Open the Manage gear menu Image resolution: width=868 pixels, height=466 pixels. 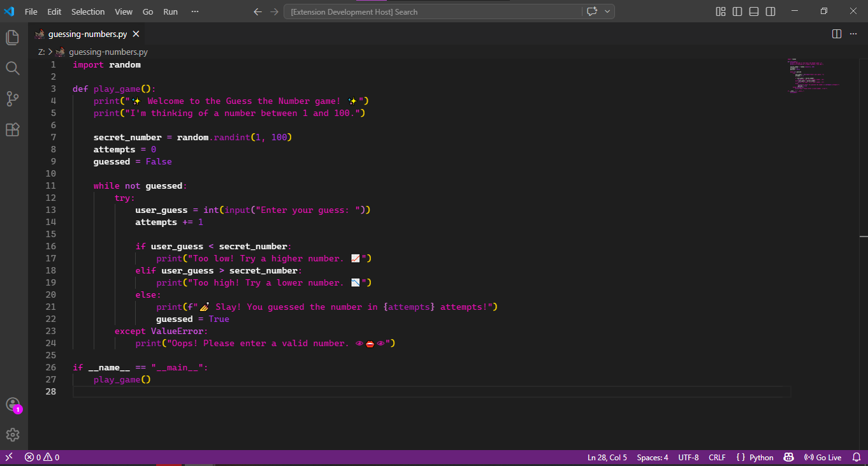pos(13,435)
